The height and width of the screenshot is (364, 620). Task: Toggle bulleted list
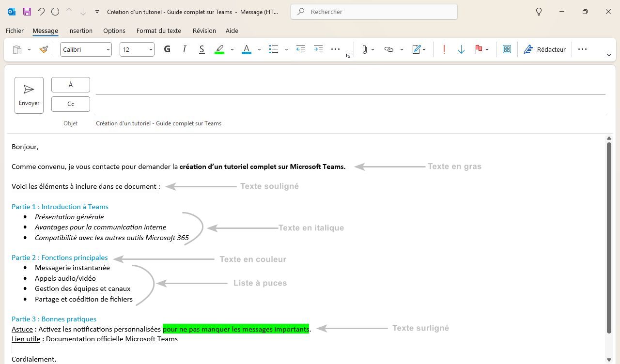274,49
